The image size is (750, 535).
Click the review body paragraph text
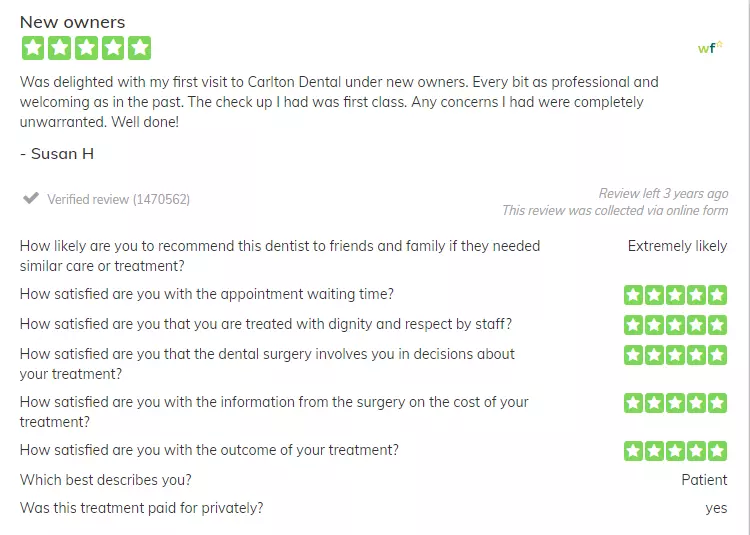click(x=339, y=102)
